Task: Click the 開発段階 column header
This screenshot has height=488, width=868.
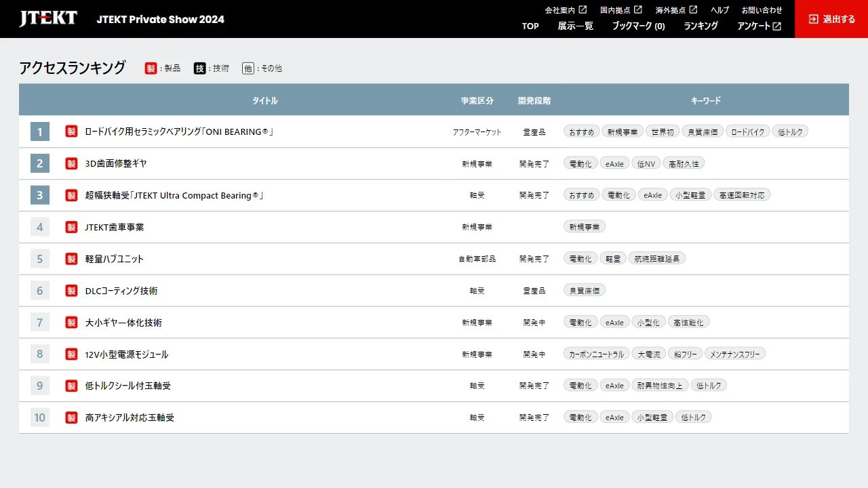Action: click(x=534, y=100)
